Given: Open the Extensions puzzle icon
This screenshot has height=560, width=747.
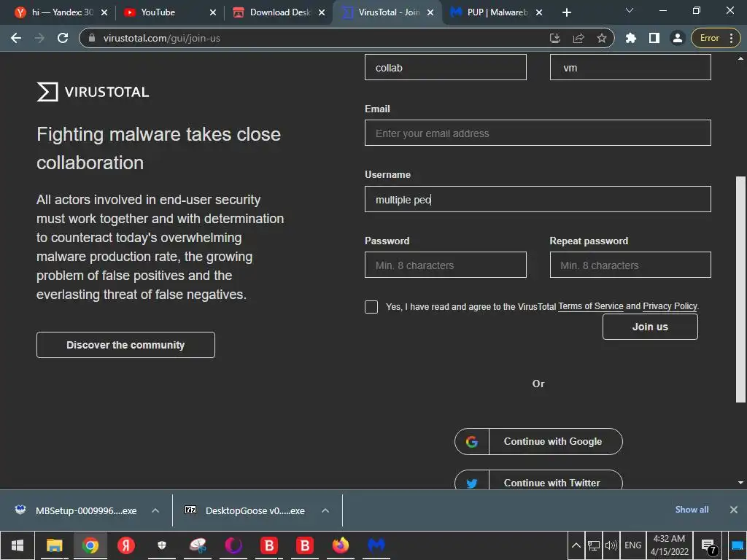Looking at the screenshot, I should click(631, 38).
